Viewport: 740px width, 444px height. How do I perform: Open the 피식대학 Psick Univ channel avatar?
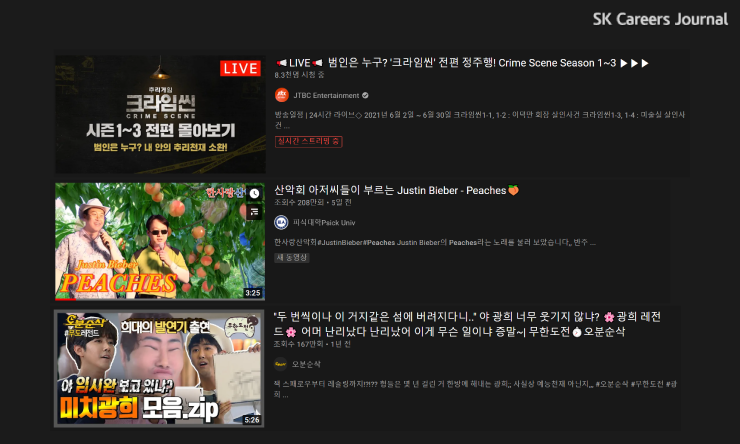[x=281, y=222]
